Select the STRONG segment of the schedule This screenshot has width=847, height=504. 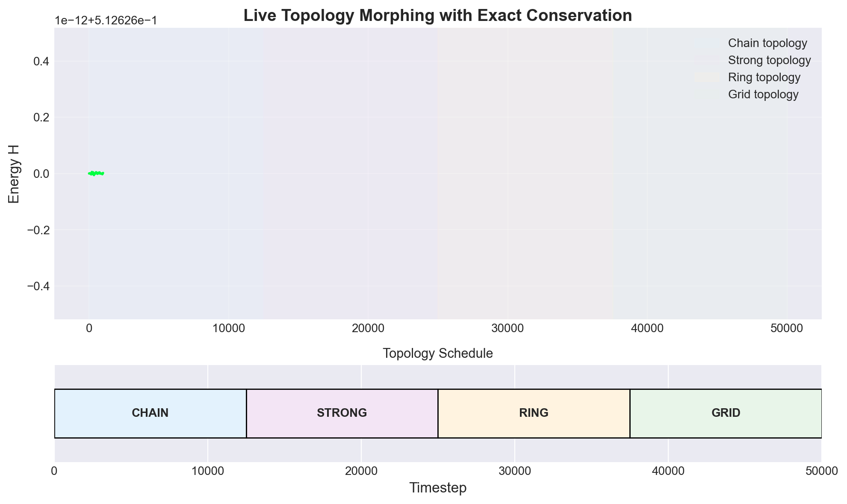(x=342, y=413)
